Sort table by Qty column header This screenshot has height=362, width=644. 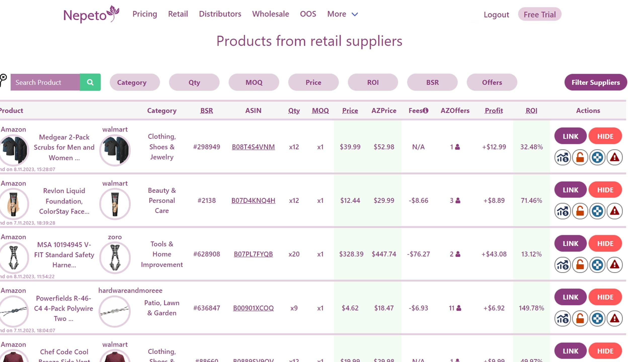point(294,111)
